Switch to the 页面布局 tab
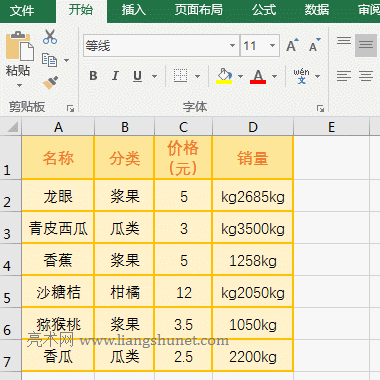This screenshot has width=380, height=380. click(199, 10)
